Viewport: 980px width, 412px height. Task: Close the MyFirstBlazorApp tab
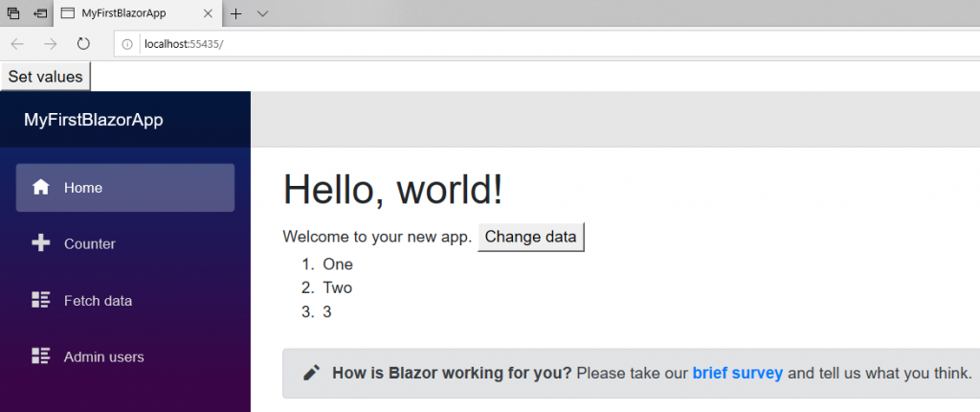[x=208, y=13]
